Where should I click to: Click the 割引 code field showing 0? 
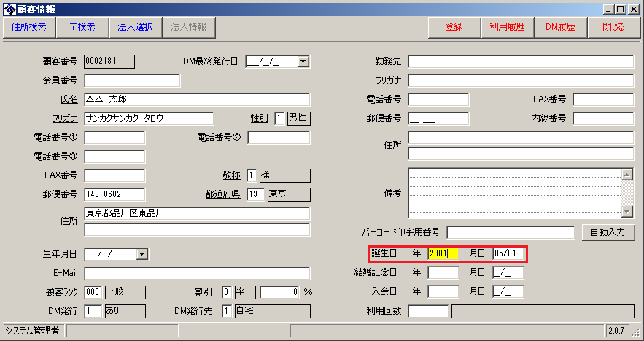(227, 292)
